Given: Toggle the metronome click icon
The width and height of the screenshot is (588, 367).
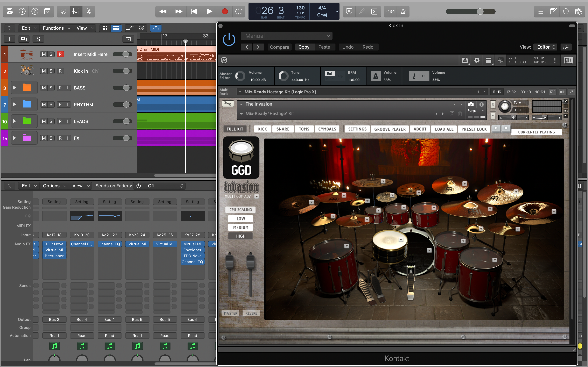Looking at the screenshot, I should point(403,11).
